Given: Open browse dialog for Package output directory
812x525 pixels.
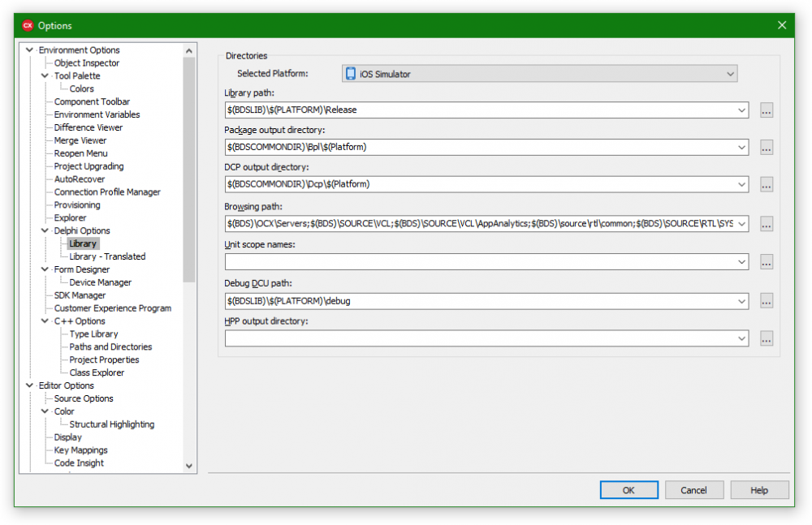Looking at the screenshot, I should pos(767,148).
